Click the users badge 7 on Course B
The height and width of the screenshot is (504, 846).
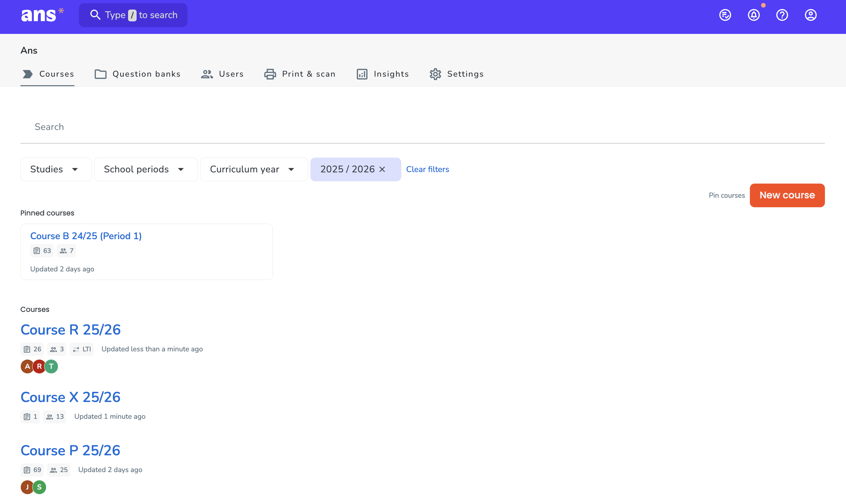pyautogui.click(x=66, y=251)
